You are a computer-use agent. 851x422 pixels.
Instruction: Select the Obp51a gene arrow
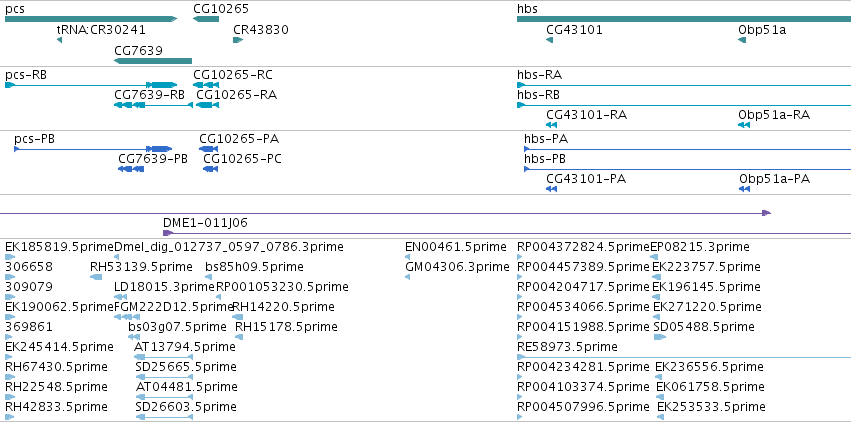coord(742,40)
